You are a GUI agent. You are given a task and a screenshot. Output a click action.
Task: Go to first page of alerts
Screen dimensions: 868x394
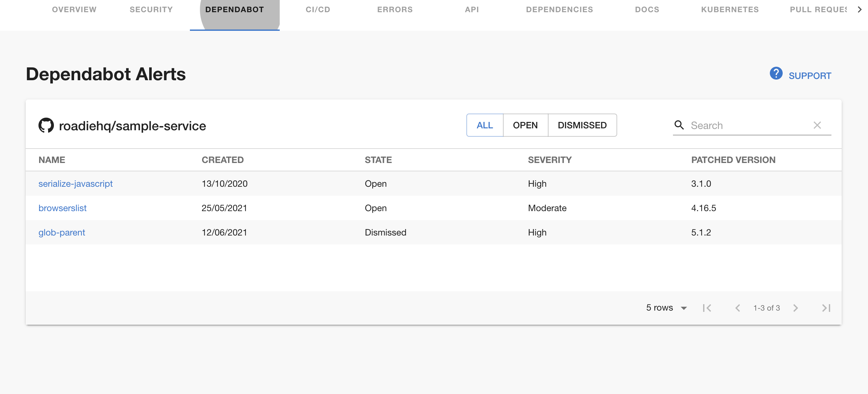pos(707,308)
